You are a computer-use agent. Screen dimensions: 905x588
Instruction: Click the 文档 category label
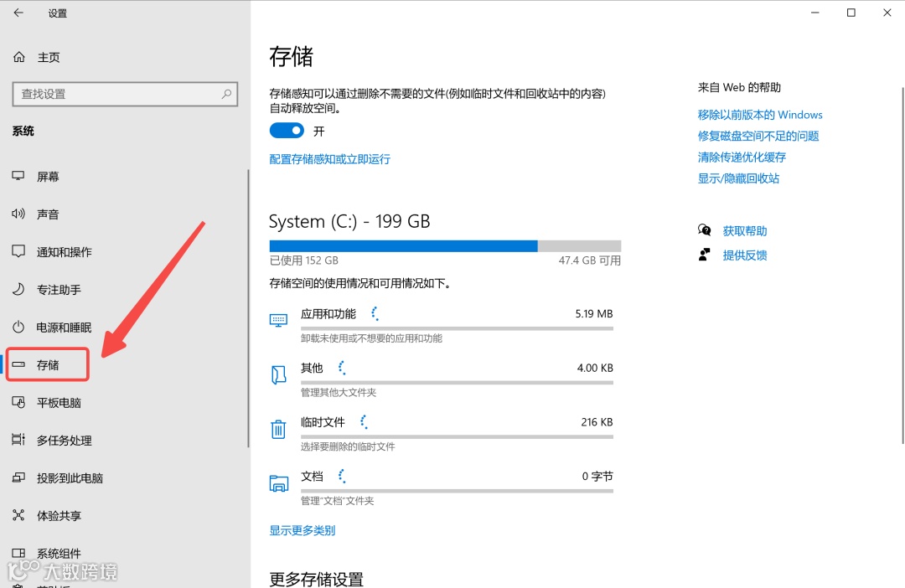(x=312, y=477)
